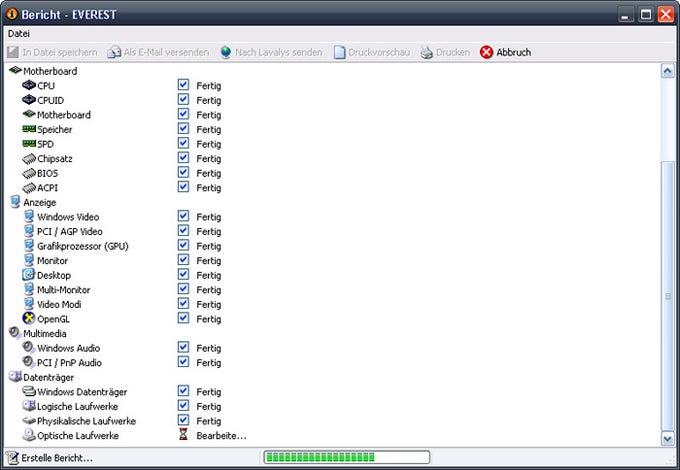Maximize the Bericht - EVEREST window
Screen dimensions: 680x470
(646, 14)
